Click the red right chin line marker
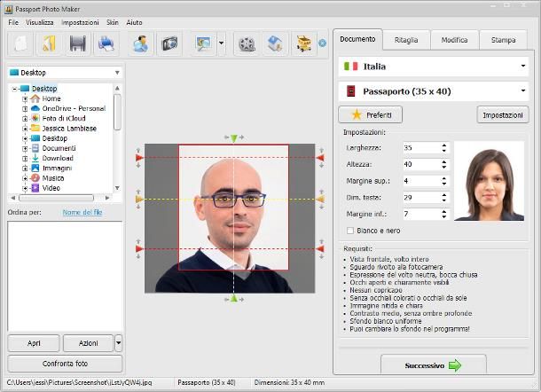This screenshot has height=392, width=541. click(320, 249)
